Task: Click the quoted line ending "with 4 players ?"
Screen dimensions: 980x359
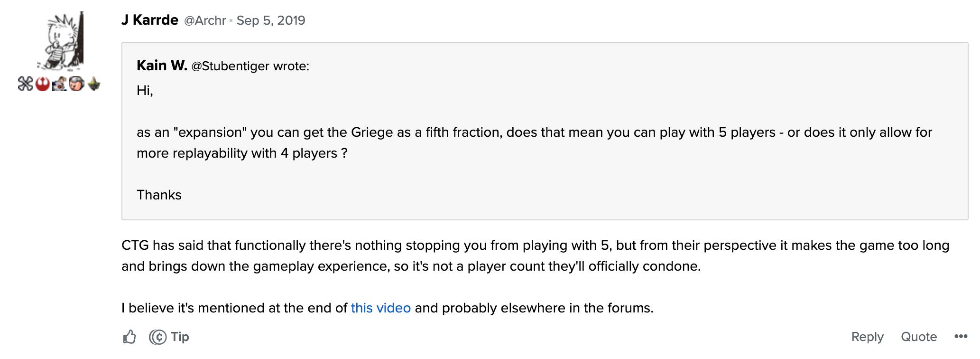Action: click(x=242, y=153)
